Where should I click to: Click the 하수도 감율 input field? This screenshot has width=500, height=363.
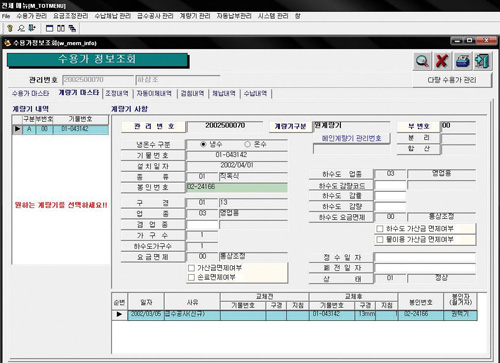point(390,196)
